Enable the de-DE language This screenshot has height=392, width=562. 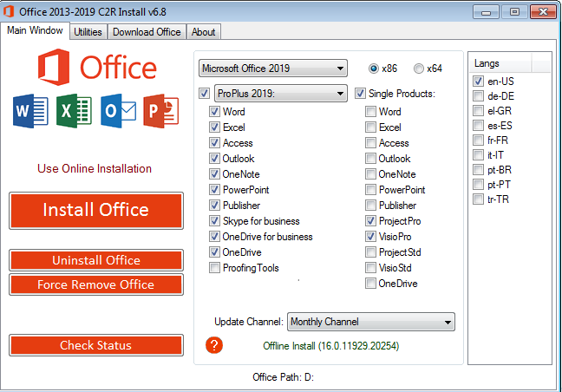pyautogui.click(x=478, y=96)
